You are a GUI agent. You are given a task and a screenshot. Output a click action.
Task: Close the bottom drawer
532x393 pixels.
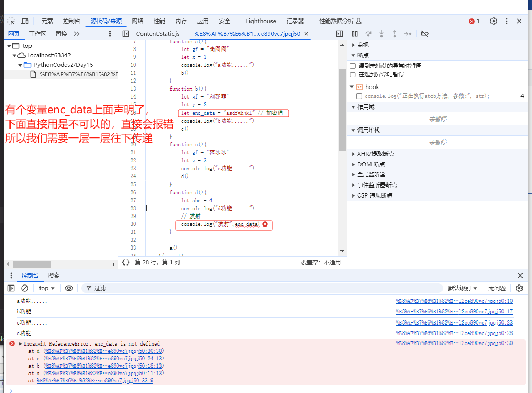520,276
